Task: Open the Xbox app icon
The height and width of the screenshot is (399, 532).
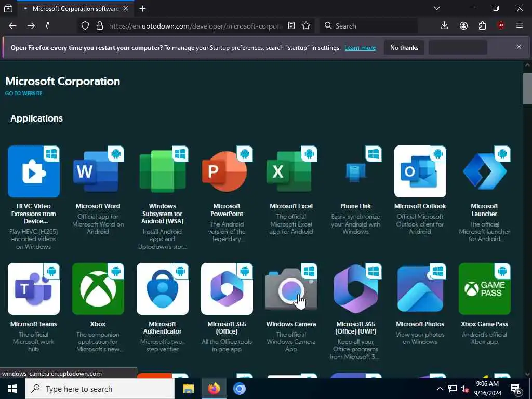Action: click(x=98, y=289)
